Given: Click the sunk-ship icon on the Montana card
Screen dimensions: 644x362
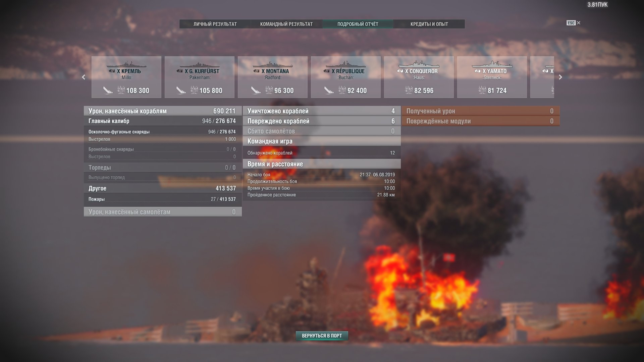Looking at the screenshot, I should [256, 90].
